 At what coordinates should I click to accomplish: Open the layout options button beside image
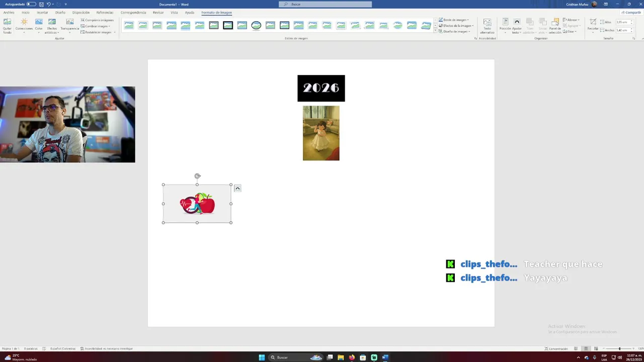237,188
